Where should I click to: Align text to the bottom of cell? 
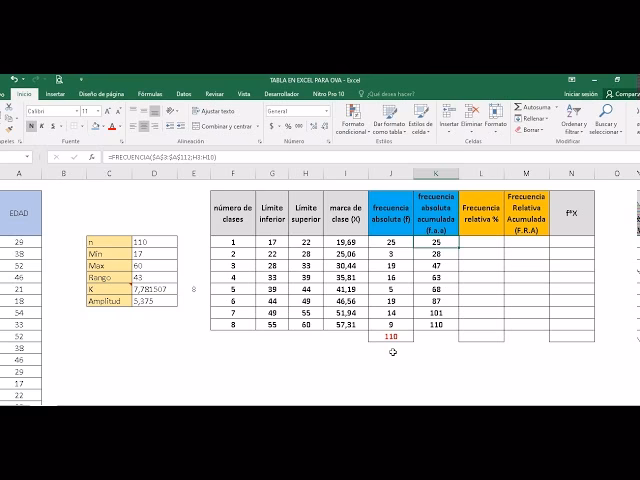pyautogui.click(x=154, y=111)
